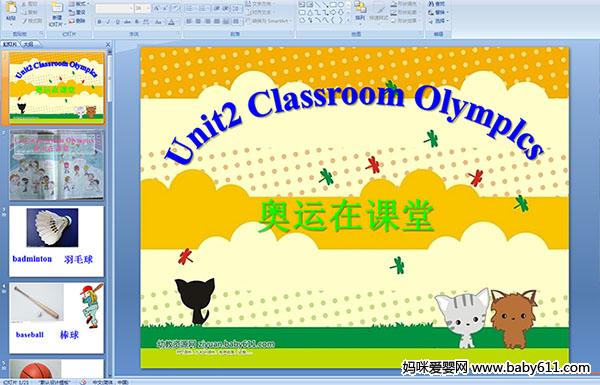Toggle Align Text Right
Viewport: 600px width, 385px height.
tap(207, 21)
